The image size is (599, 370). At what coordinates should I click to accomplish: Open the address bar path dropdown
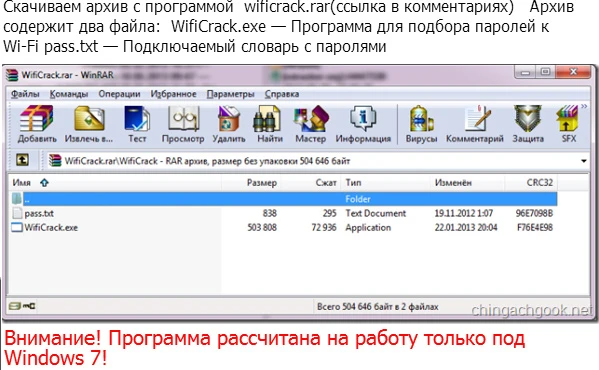(x=584, y=161)
